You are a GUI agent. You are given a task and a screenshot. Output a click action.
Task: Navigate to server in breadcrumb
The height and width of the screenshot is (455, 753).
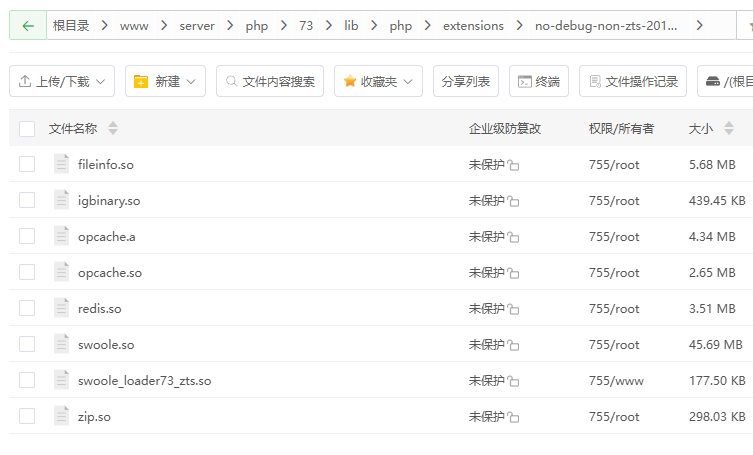click(x=197, y=26)
